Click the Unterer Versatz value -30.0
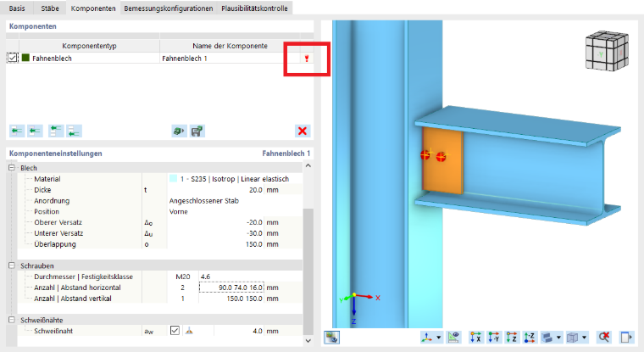Screen dimensions: 644x352 [254, 233]
